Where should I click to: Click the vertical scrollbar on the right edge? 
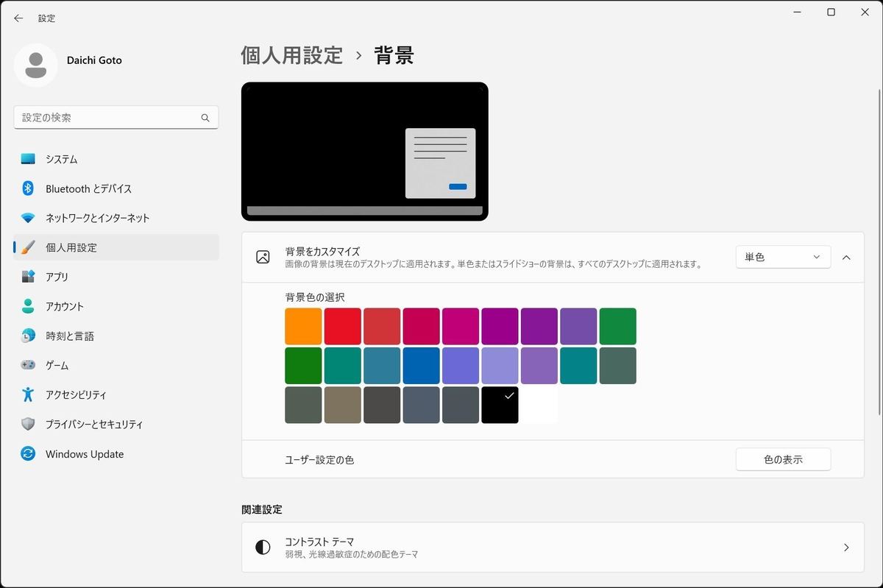(x=879, y=254)
